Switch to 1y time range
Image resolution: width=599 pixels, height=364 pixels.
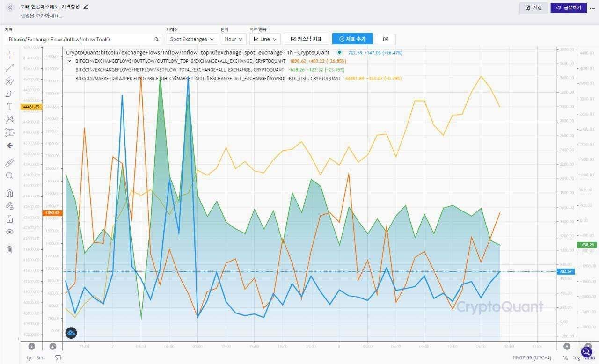coord(29,358)
